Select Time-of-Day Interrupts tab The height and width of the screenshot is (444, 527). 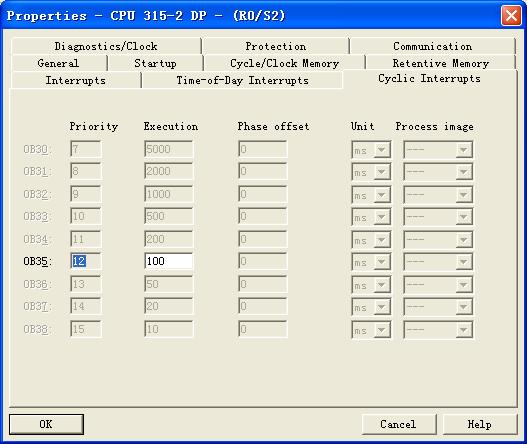242,80
